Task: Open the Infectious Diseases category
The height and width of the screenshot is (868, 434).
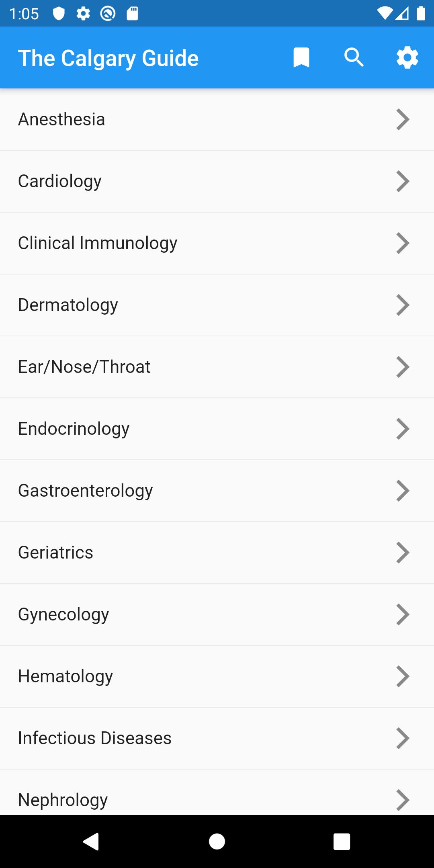Action: 217,738
